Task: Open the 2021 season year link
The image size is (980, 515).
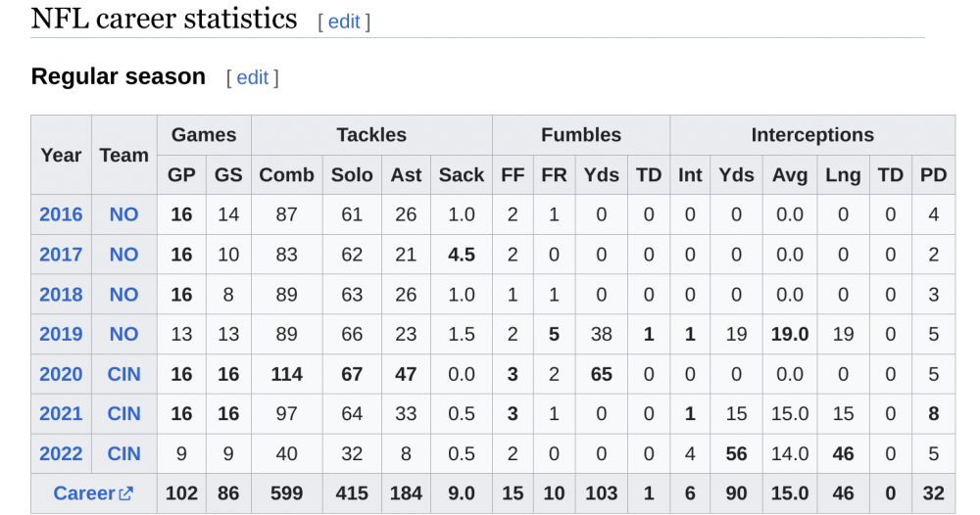Action: click(x=61, y=414)
